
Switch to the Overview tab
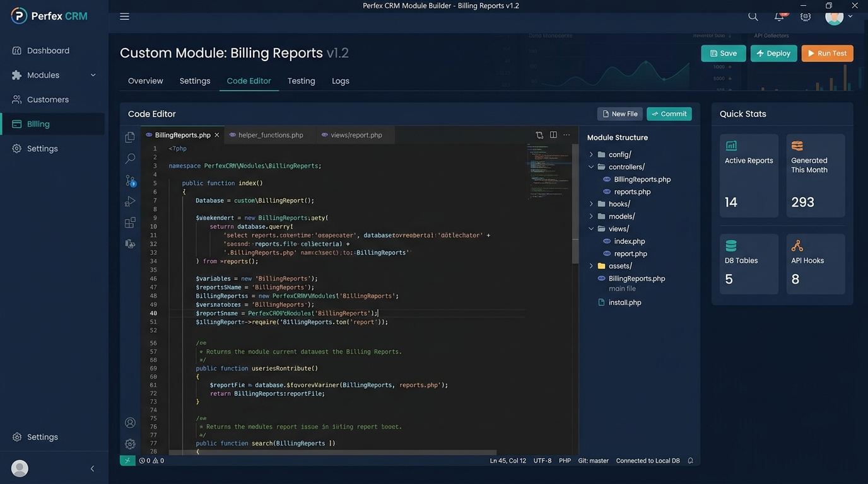[x=146, y=81]
